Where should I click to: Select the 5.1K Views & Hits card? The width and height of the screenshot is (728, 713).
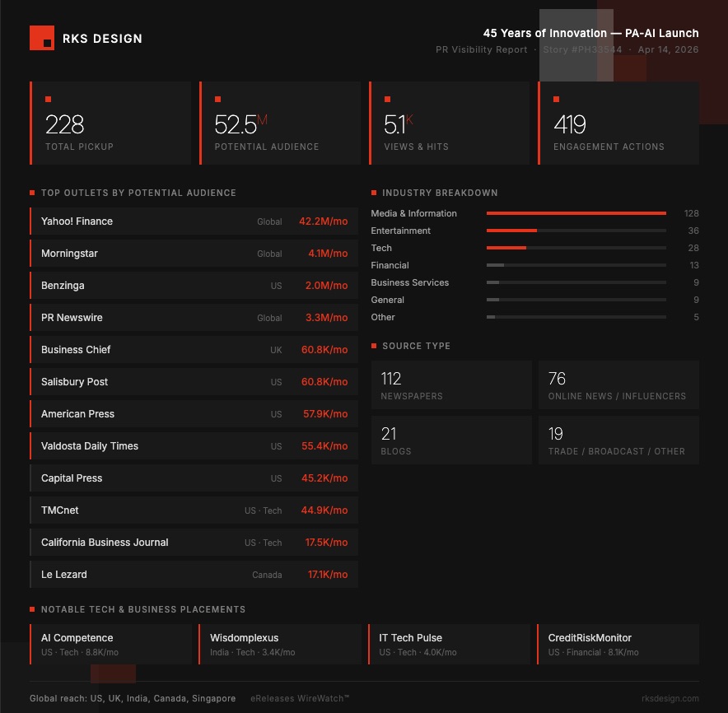[x=449, y=123]
